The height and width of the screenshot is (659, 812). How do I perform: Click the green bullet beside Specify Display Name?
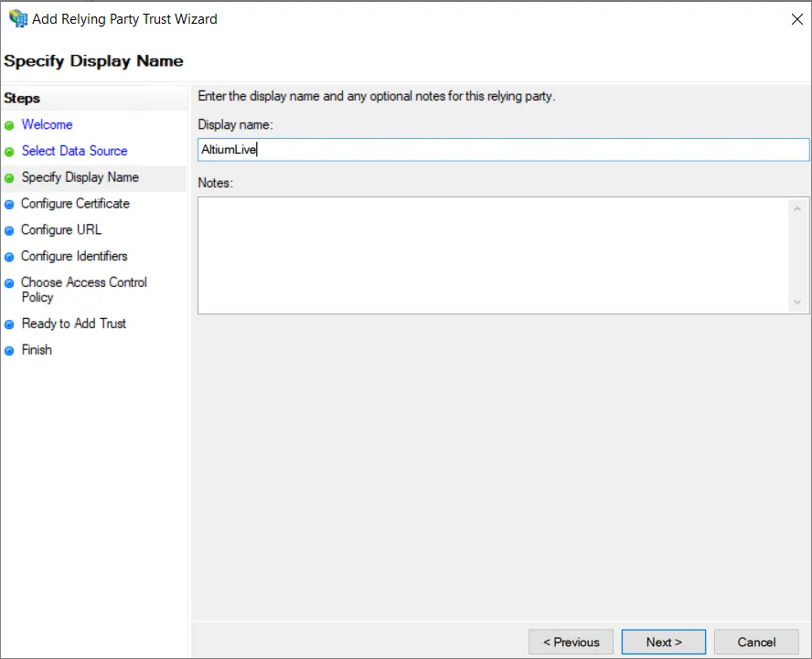click(9, 178)
